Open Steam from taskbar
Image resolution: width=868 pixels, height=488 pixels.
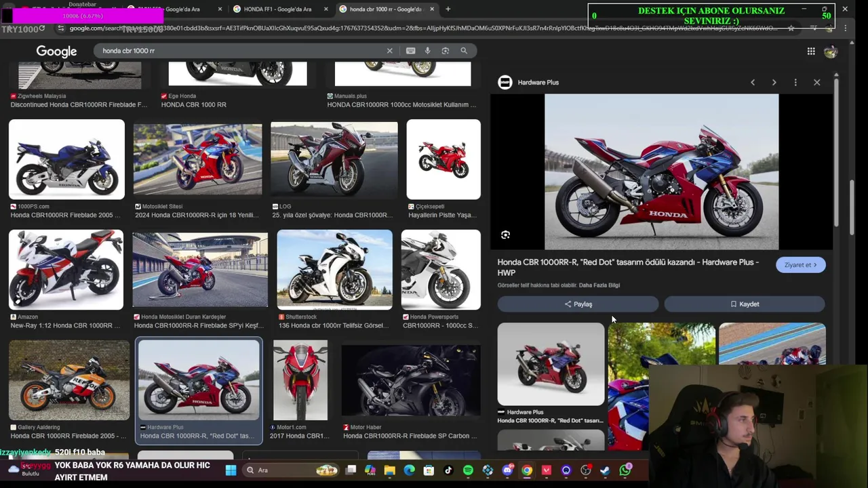point(605,470)
